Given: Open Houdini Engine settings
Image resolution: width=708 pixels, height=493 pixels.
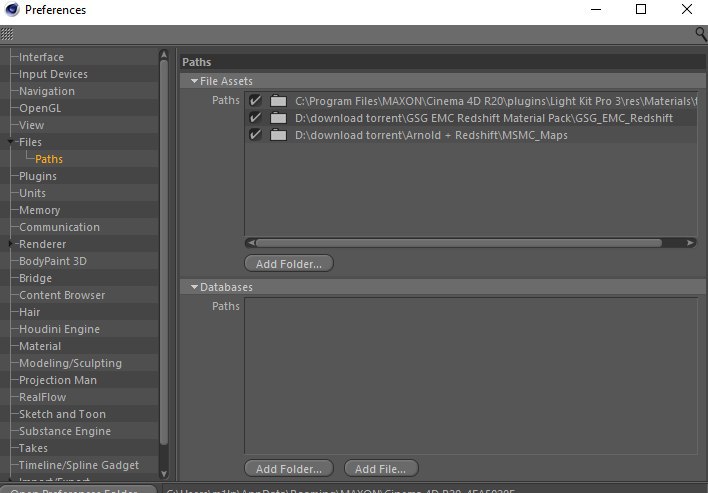Looking at the screenshot, I should [x=59, y=330].
